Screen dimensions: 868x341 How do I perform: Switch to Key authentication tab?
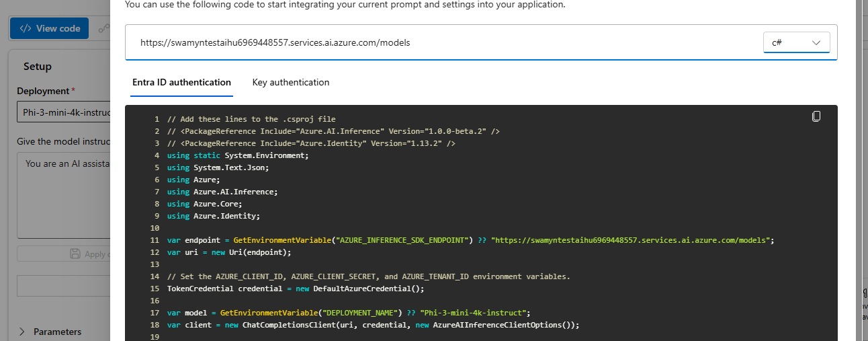[291, 82]
